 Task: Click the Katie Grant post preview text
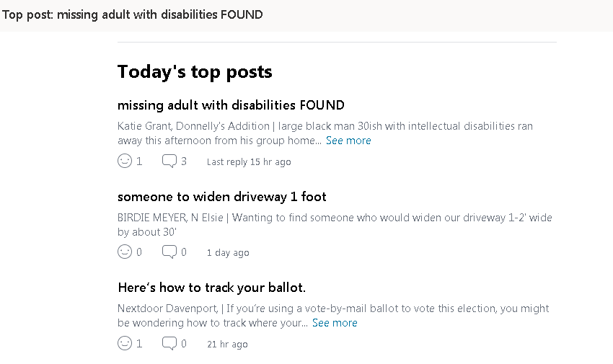325,133
